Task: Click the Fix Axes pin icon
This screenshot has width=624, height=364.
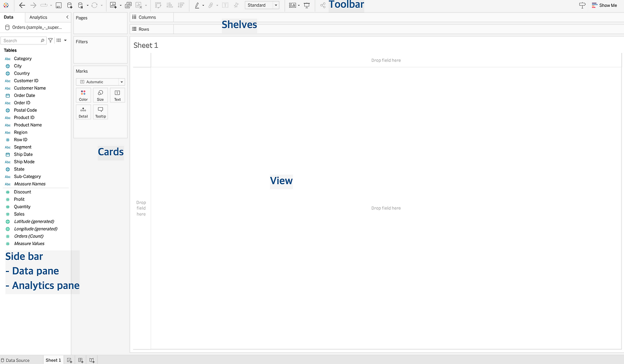Action: [236, 5]
